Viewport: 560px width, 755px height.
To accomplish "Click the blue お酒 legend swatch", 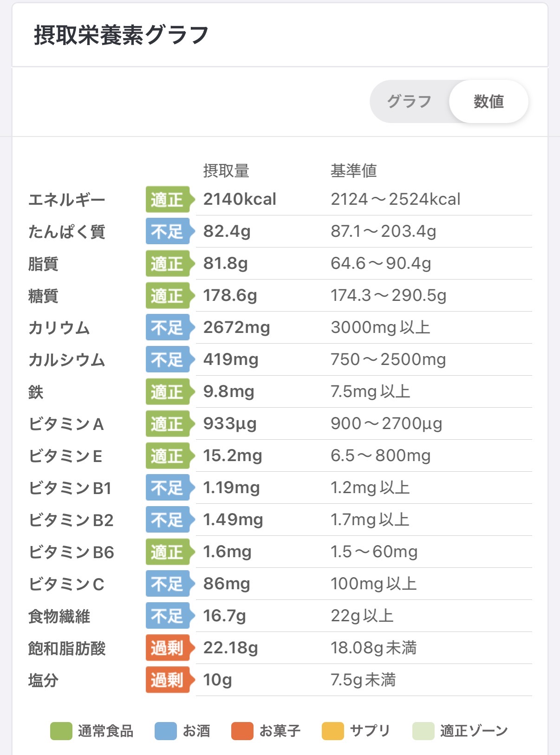I will (166, 731).
